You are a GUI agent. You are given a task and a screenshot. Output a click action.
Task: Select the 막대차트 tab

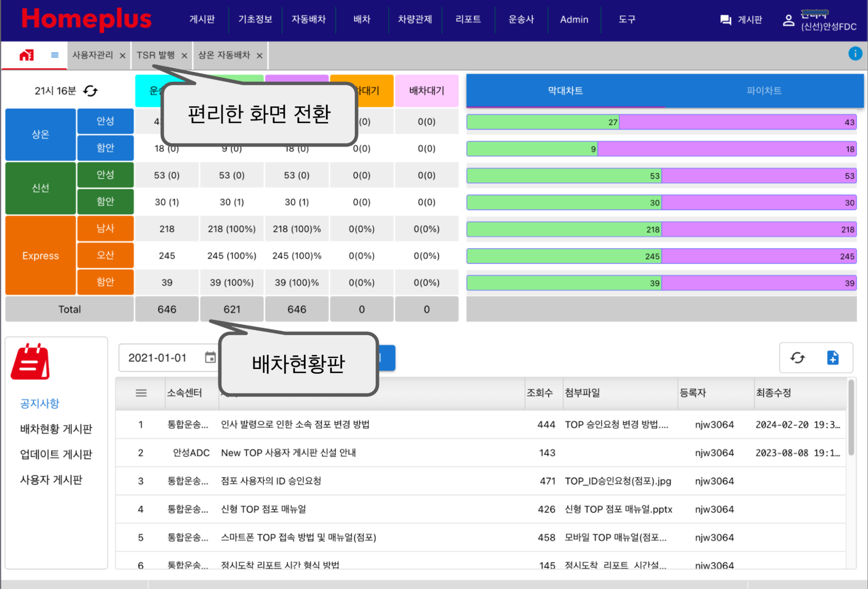(565, 91)
